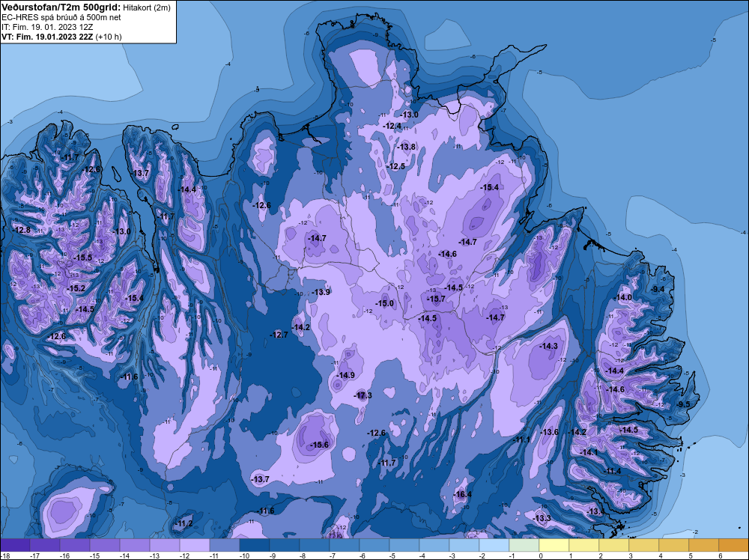Screen dimensions: 749x560
Task: Click the -15.2 temperature value in the Westfjords
Action: (x=76, y=288)
